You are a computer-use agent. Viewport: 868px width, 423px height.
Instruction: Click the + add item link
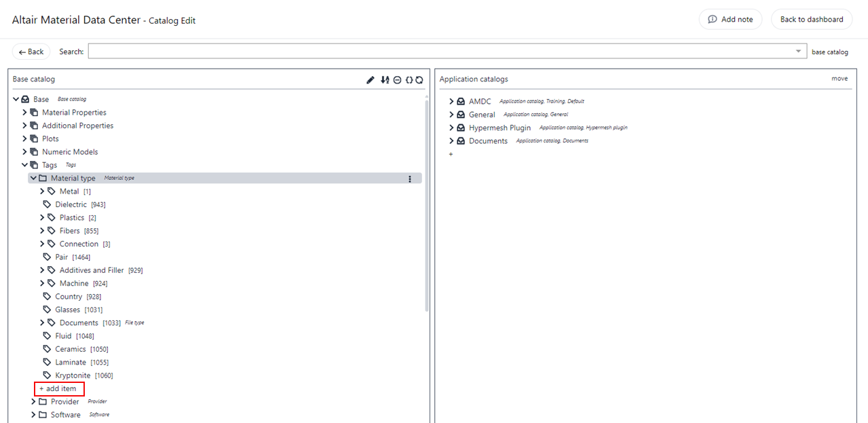[x=60, y=389]
